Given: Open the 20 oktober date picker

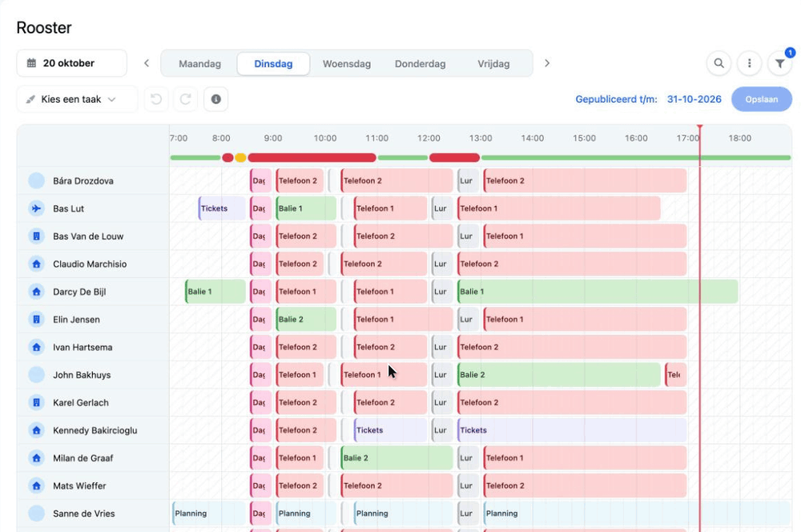Looking at the screenshot, I should (72, 63).
